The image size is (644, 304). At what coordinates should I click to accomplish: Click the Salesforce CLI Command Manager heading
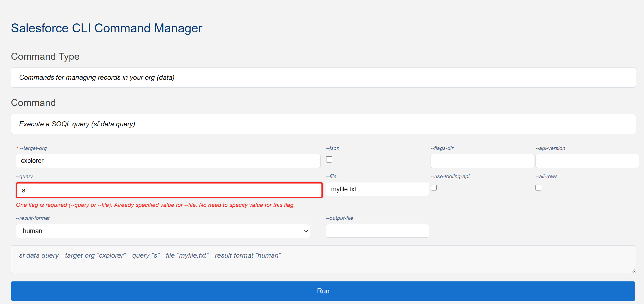tap(107, 28)
